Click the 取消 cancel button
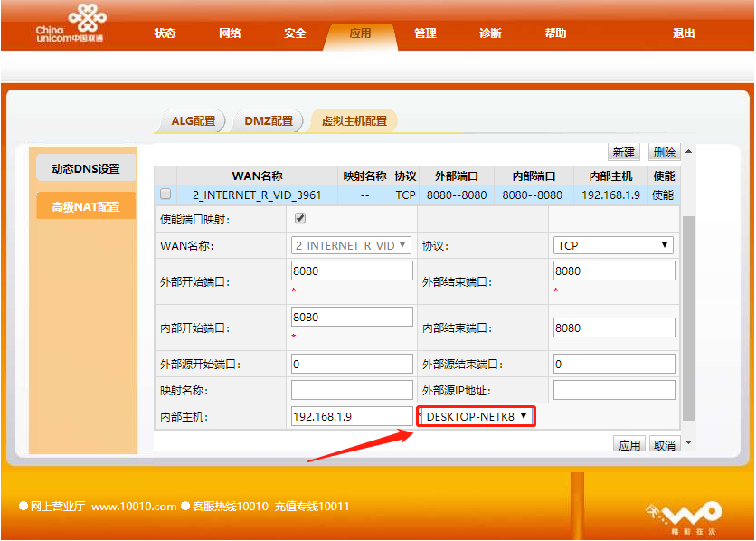 coord(665,443)
